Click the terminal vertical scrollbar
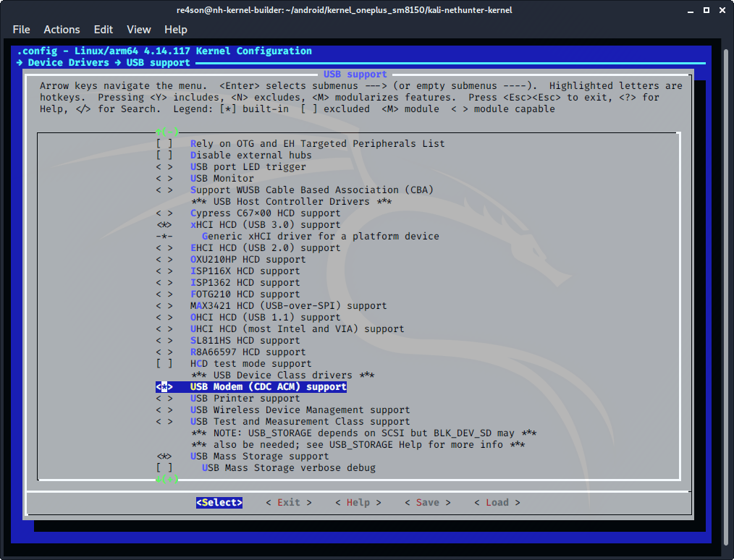The width and height of the screenshot is (734, 560). pyautogui.click(x=727, y=289)
